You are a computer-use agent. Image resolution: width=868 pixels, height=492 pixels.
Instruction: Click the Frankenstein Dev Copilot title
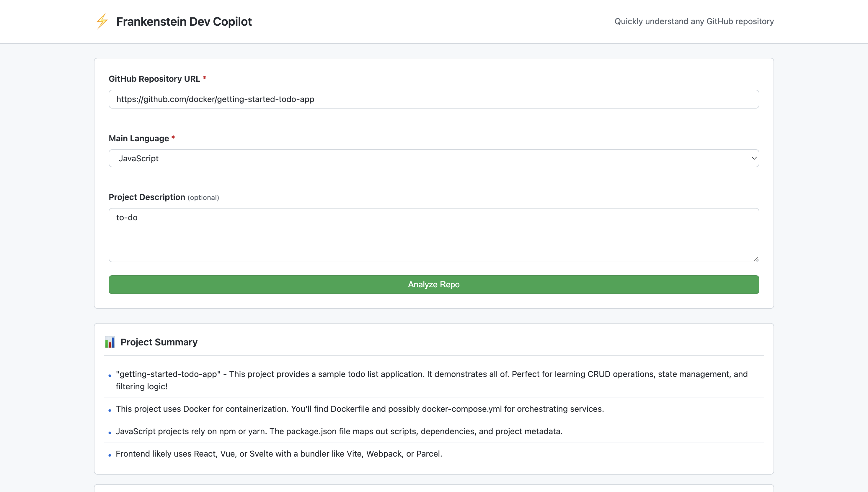[x=184, y=22]
